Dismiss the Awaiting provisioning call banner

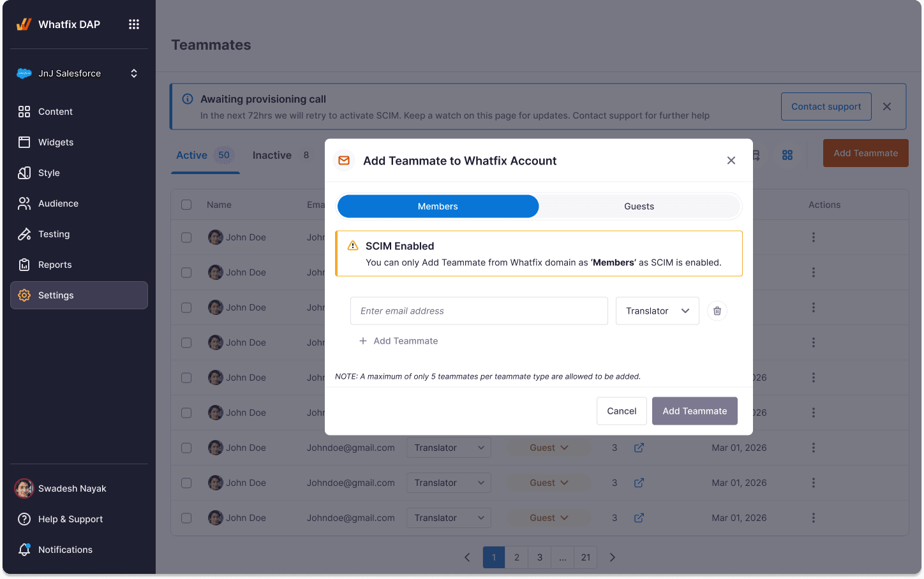click(x=887, y=106)
